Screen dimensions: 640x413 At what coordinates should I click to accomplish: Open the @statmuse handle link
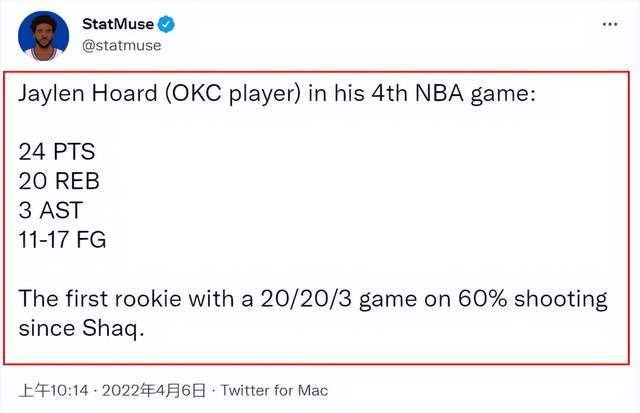point(121,45)
